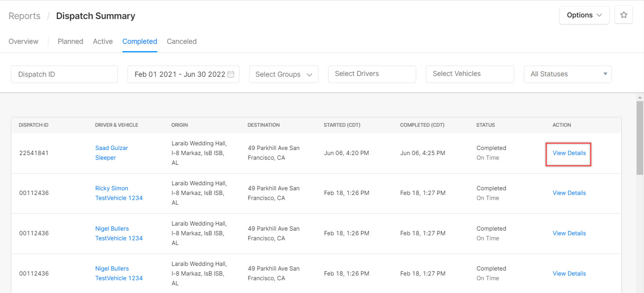
Task: Open the calendar icon in date range
Action: coord(231,74)
